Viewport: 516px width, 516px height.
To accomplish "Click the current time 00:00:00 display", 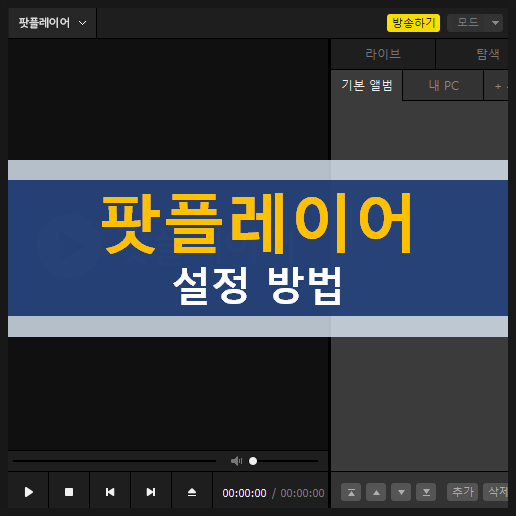I will (x=244, y=493).
